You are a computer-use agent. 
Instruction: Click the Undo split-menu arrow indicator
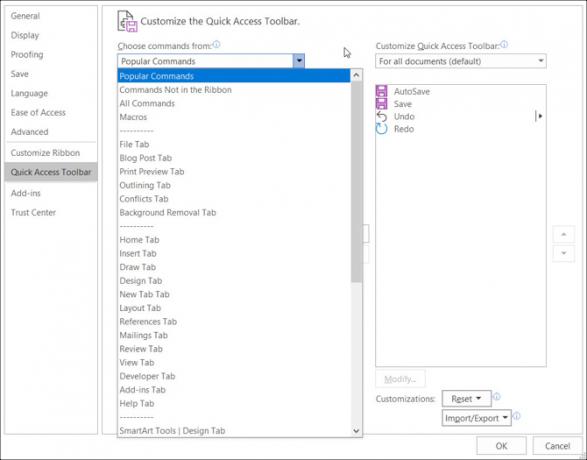539,116
